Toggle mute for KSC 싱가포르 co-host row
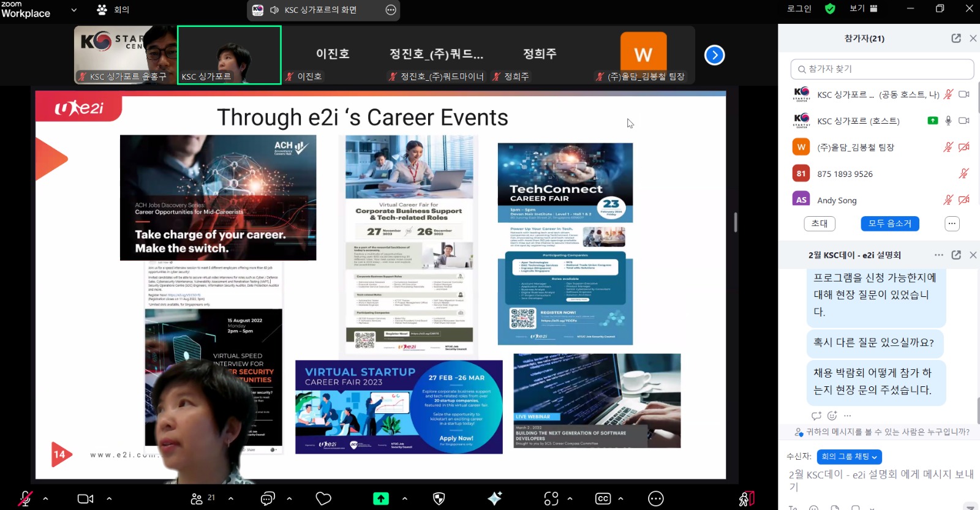This screenshot has height=510, width=980. (948, 94)
